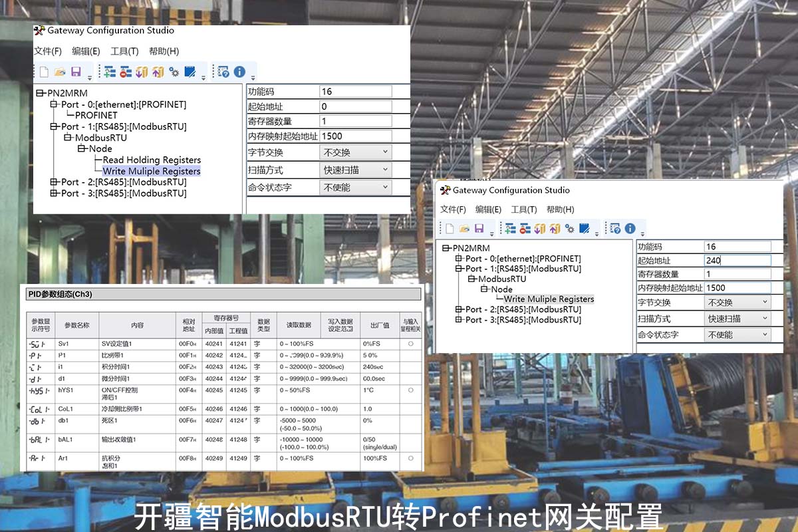This screenshot has width=798, height=532.
Task: Select Port - 3:[RS485]:[ModbusRTU] in right window
Action: [523, 320]
